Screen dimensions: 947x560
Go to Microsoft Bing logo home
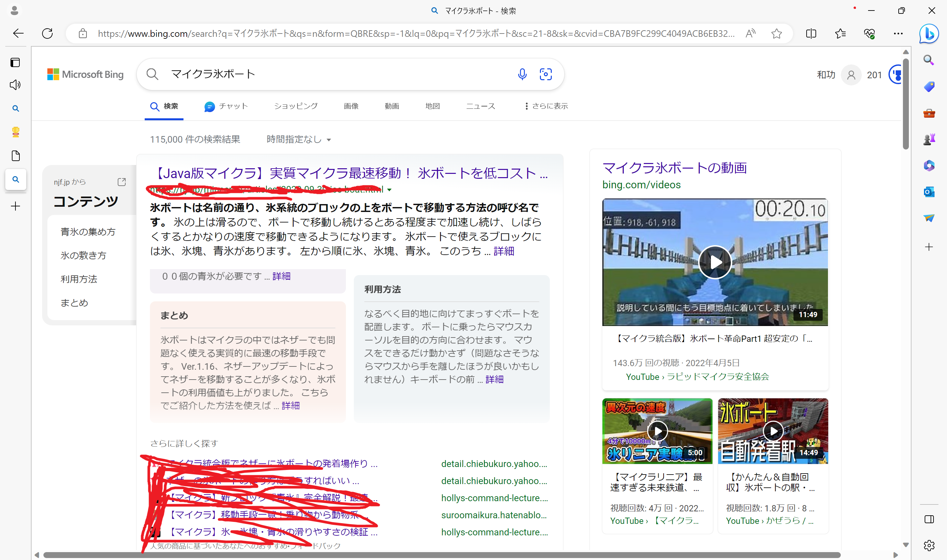click(x=85, y=74)
